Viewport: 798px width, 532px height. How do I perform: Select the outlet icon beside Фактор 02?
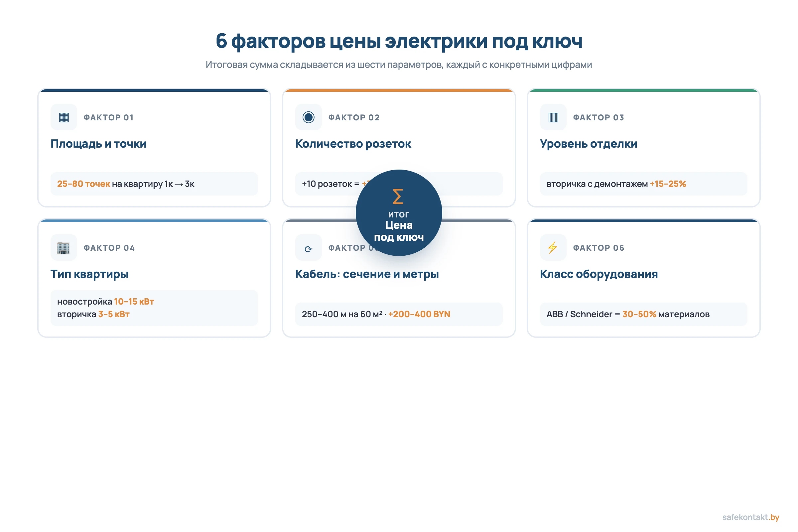tap(308, 117)
